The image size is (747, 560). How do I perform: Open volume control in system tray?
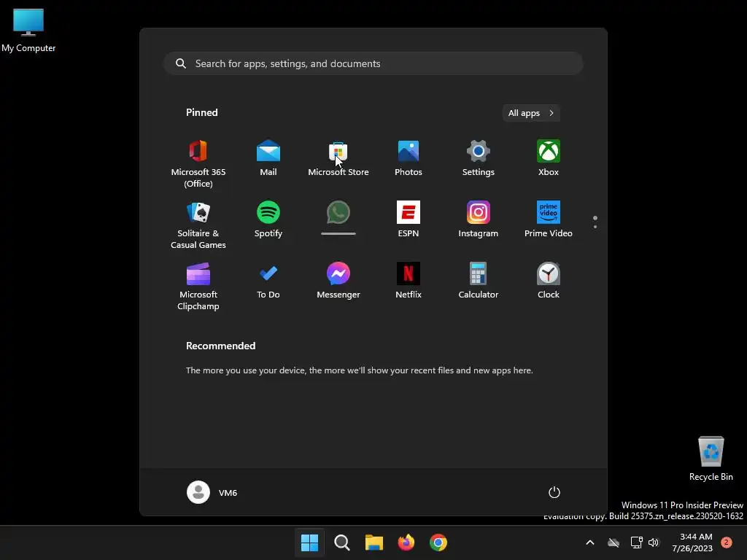pyautogui.click(x=654, y=542)
